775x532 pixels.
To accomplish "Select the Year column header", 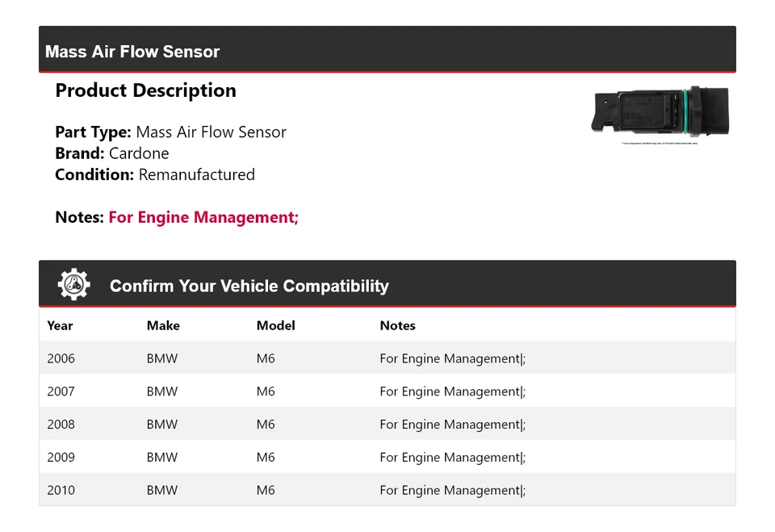I will (x=60, y=326).
